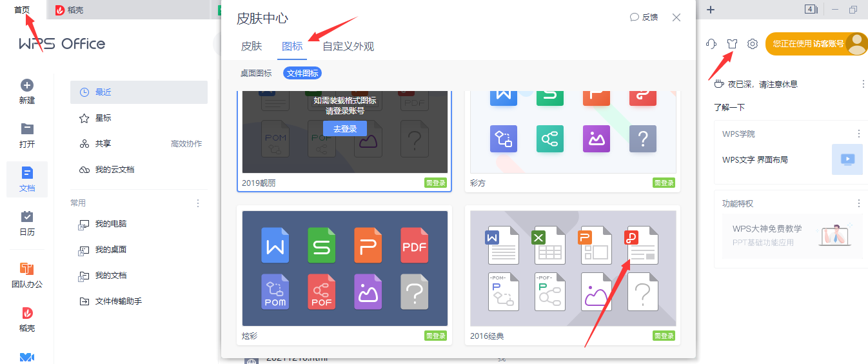Add a new tab with plus button
The image size is (868, 364).
(x=711, y=10)
